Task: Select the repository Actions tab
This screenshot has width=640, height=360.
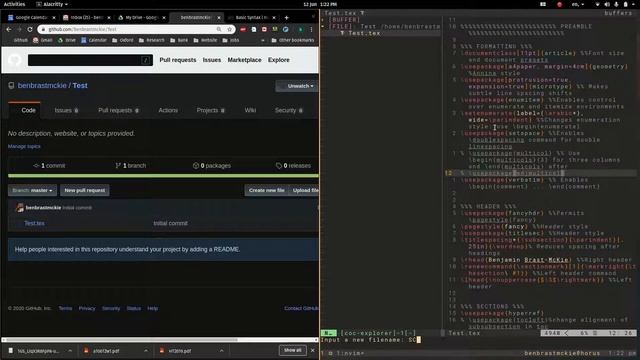Action: pyautogui.click(x=168, y=110)
